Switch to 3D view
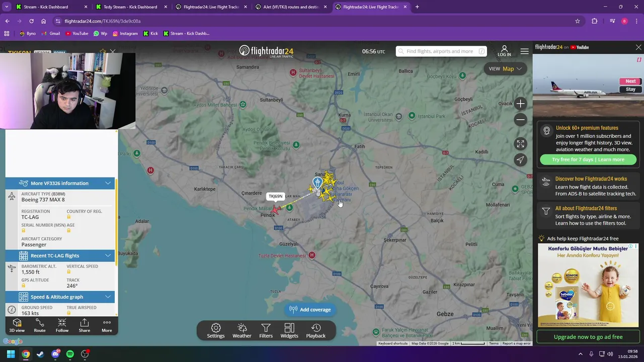 [17, 325]
